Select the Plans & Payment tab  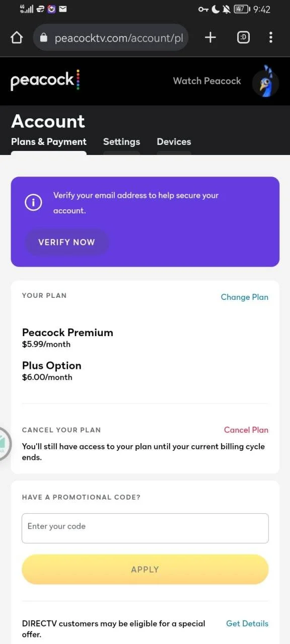(x=49, y=142)
